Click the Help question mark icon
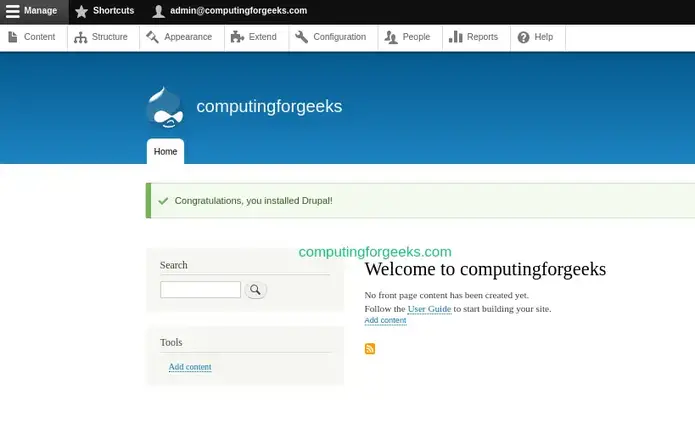This screenshot has width=695, height=435. (523, 37)
